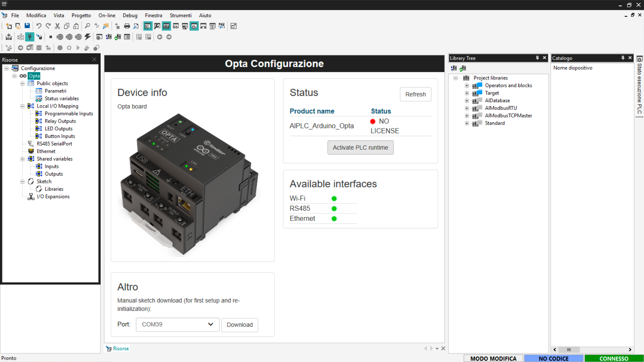This screenshot has width=644, height=362.
Task: Toggle the plug connection button
Action: (x=30, y=37)
